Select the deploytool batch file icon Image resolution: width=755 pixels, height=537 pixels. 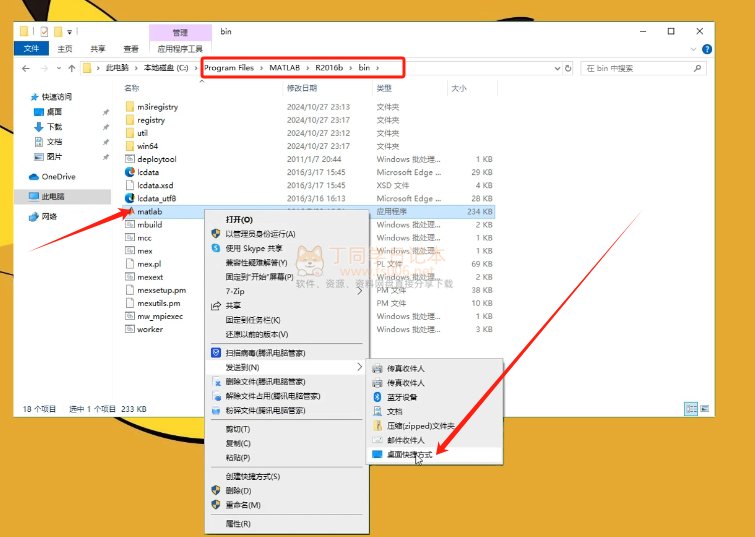pos(130,159)
